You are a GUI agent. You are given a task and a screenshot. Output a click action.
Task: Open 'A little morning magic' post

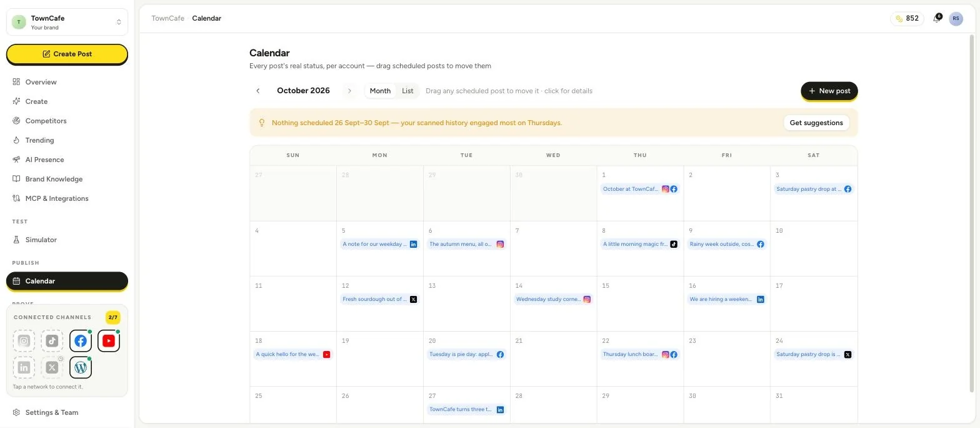[x=640, y=244]
